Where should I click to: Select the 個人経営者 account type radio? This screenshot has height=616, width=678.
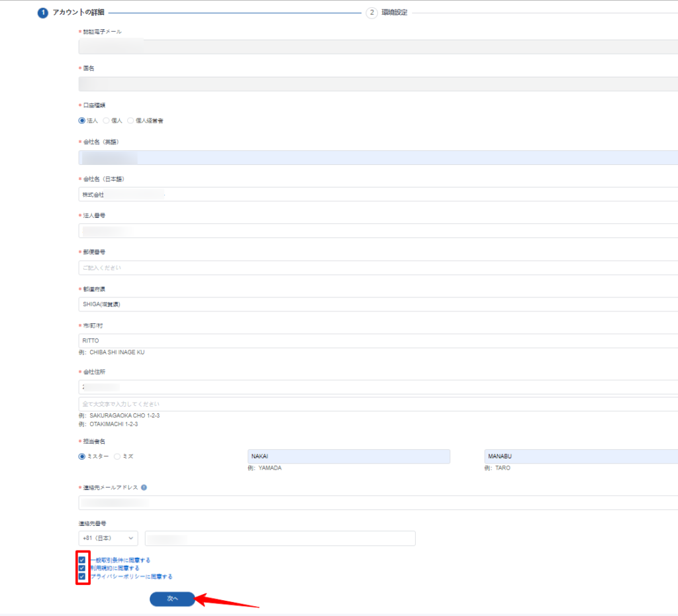pos(130,121)
